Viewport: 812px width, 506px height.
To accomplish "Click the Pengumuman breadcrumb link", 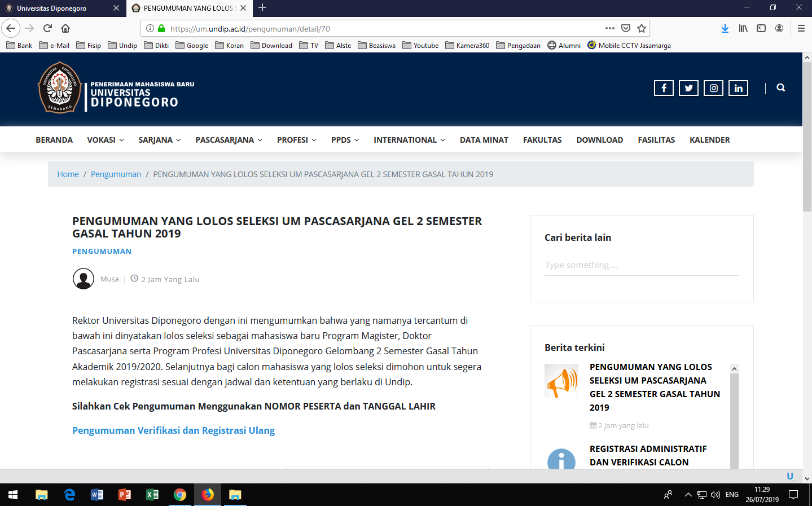I will [116, 174].
